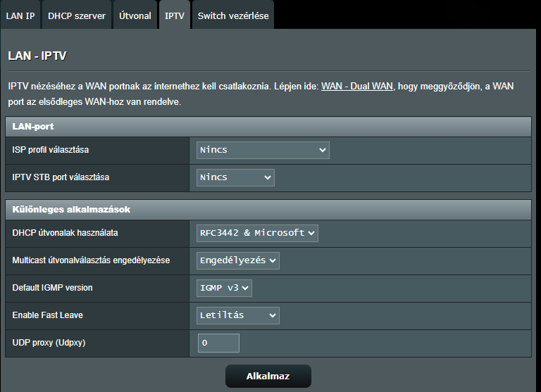Open the ISP profil választása dropdown
Screen dimensions: 541x392
(263, 150)
